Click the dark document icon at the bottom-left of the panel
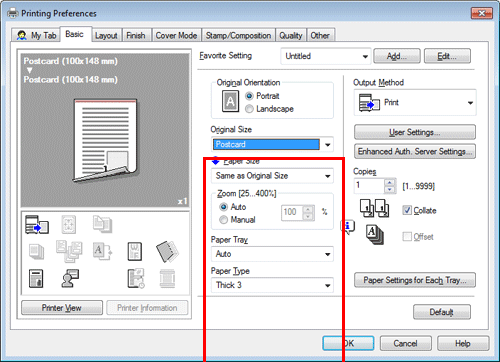500x362 pixels. [x=36, y=278]
